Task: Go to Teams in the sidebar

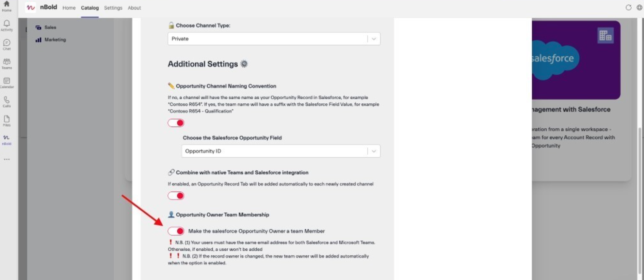Action: [x=6, y=63]
